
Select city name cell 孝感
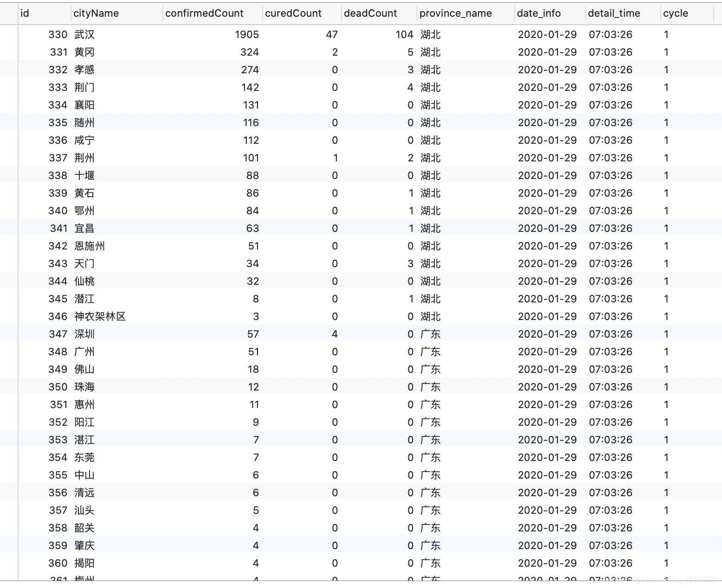84,70
